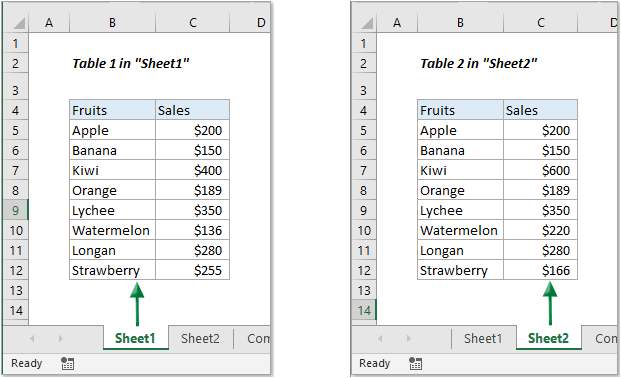Select Watermelon cell in Sheet2 table
The width and height of the screenshot is (621, 378).
460,230
